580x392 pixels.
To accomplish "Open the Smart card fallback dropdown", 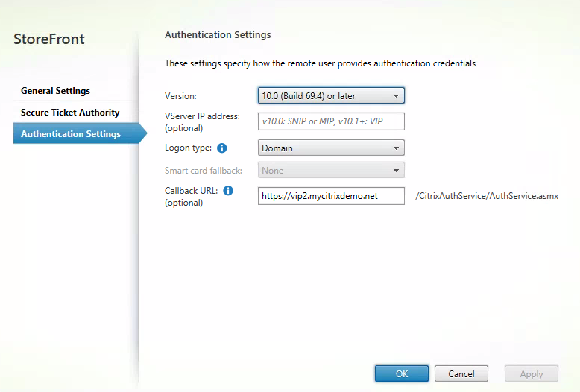I will [330, 170].
